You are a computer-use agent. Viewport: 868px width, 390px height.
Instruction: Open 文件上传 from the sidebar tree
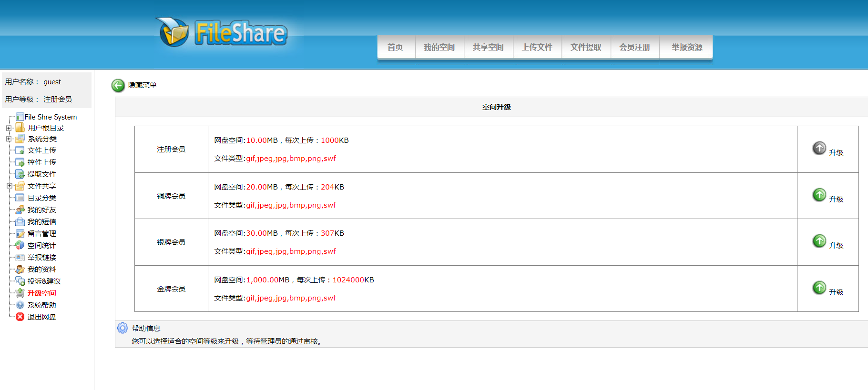42,150
